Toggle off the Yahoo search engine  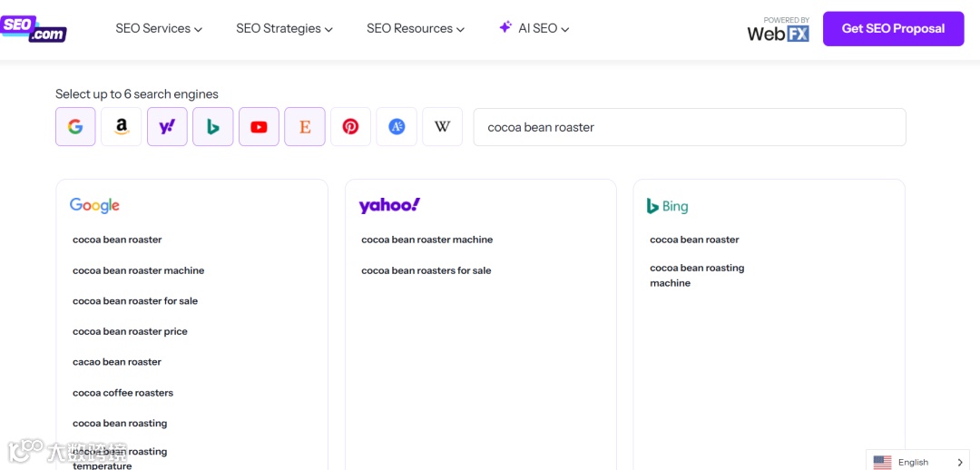(167, 127)
